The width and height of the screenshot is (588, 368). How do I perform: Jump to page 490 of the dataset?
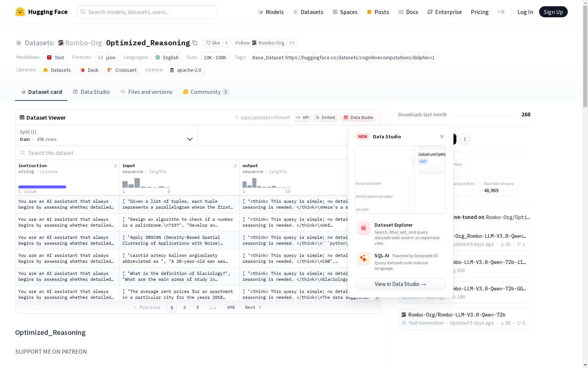[x=231, y=307]
